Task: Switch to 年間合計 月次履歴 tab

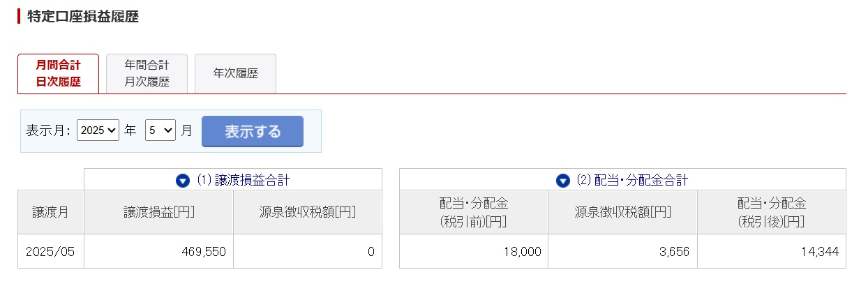Action: coord(147,73)
